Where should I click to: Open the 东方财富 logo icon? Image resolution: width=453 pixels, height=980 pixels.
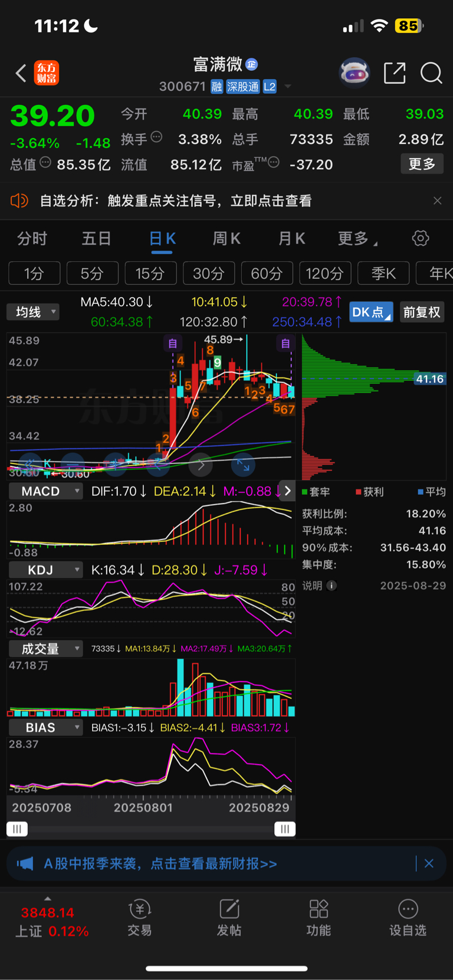click(x=47, y=73)
